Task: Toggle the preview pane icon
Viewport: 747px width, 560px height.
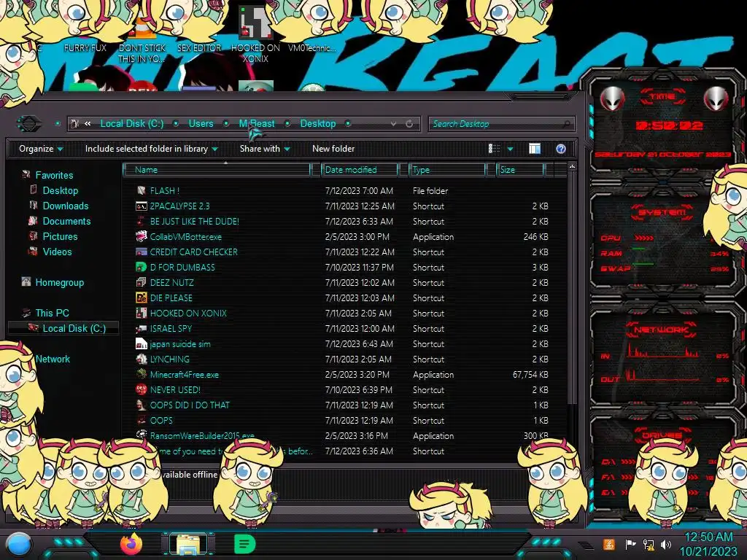Action: [x=535, y=149]
